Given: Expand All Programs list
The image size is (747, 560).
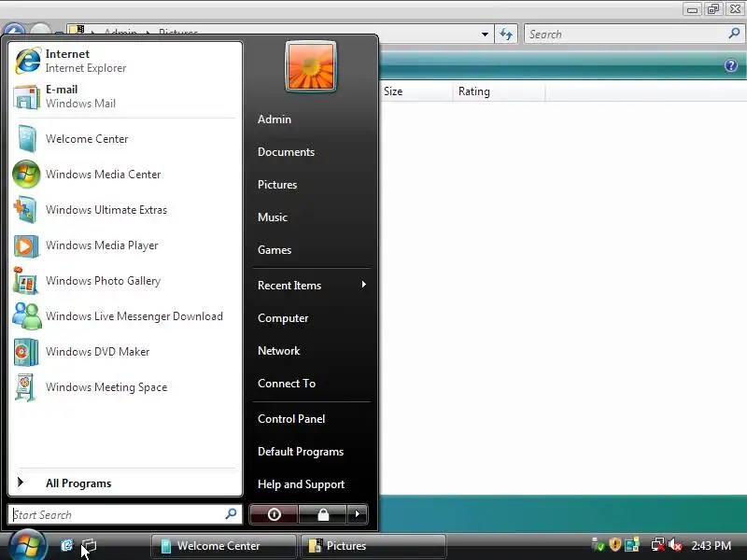Looking at the screenshot, I should click(x=126, y=483).
